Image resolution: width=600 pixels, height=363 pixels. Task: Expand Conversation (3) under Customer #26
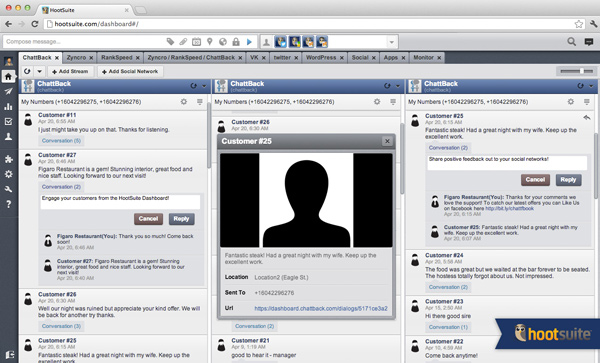click(x=61, y=326)
